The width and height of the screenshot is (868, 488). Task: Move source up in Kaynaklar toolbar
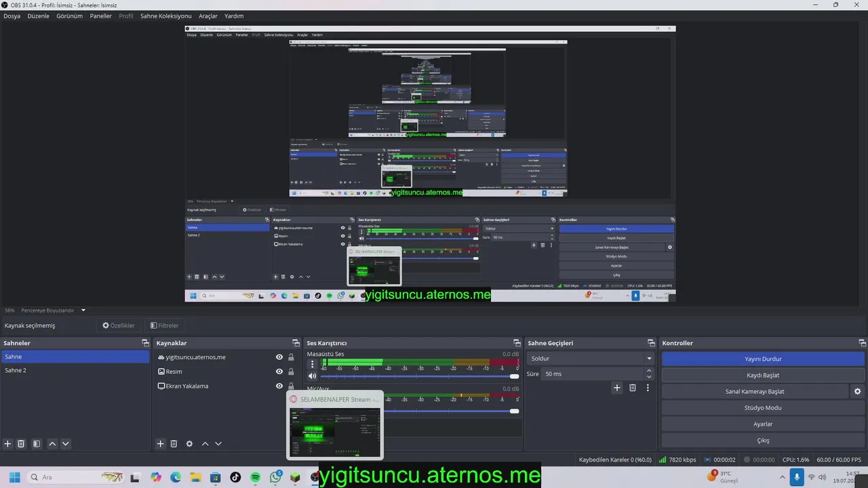click(205, 444)
